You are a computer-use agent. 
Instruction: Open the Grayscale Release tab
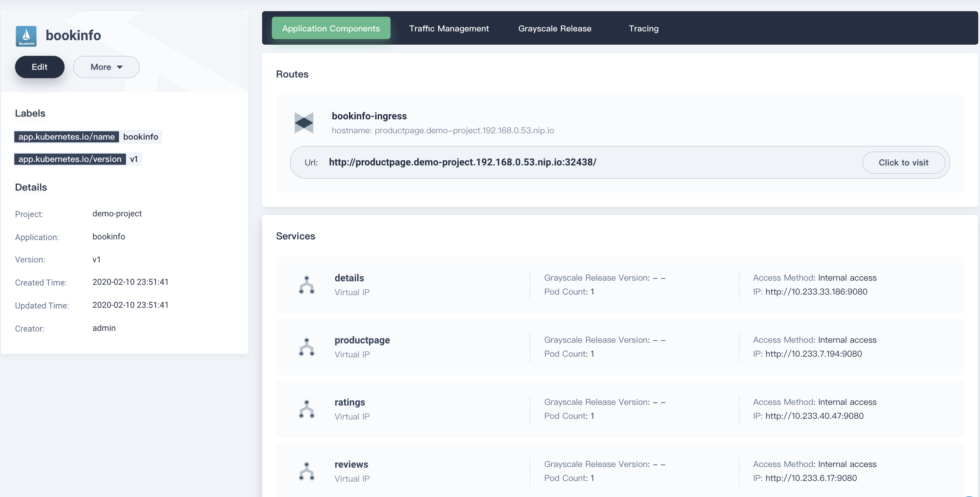(x=554, y=28)
